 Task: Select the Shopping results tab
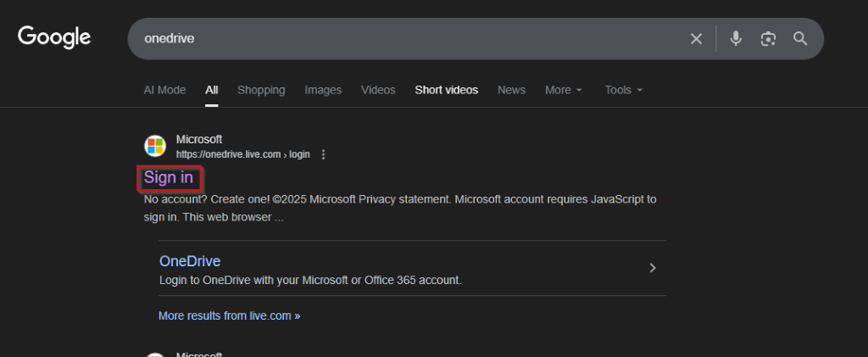[x=261, y=90]
